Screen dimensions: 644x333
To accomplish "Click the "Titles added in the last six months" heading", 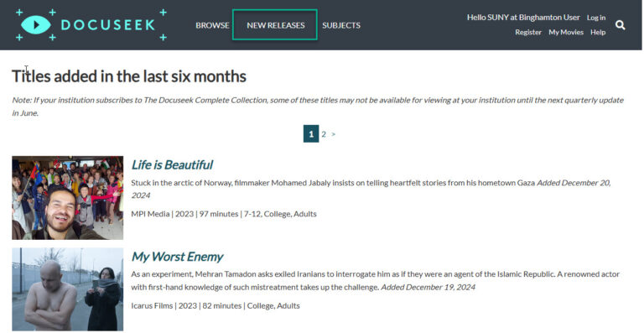I will pos(129,76).
